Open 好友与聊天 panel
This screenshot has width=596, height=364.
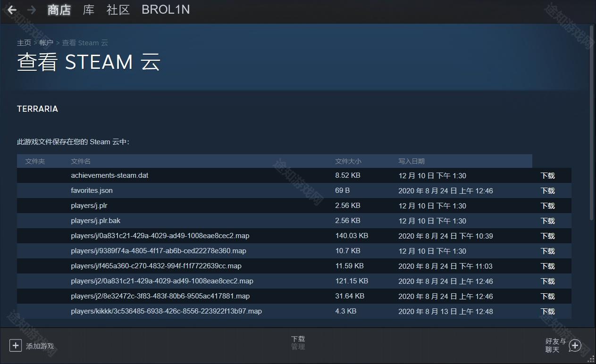point(555,345)
